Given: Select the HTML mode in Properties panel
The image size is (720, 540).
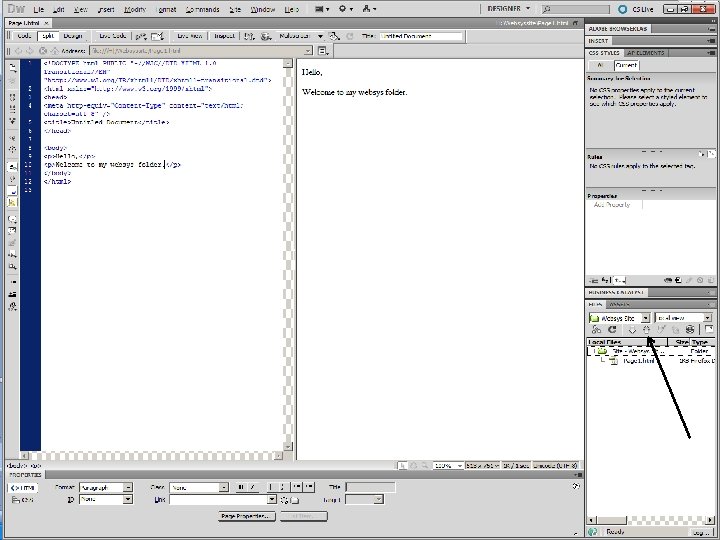Looking at the screenshot, I should tap(22, 487).
